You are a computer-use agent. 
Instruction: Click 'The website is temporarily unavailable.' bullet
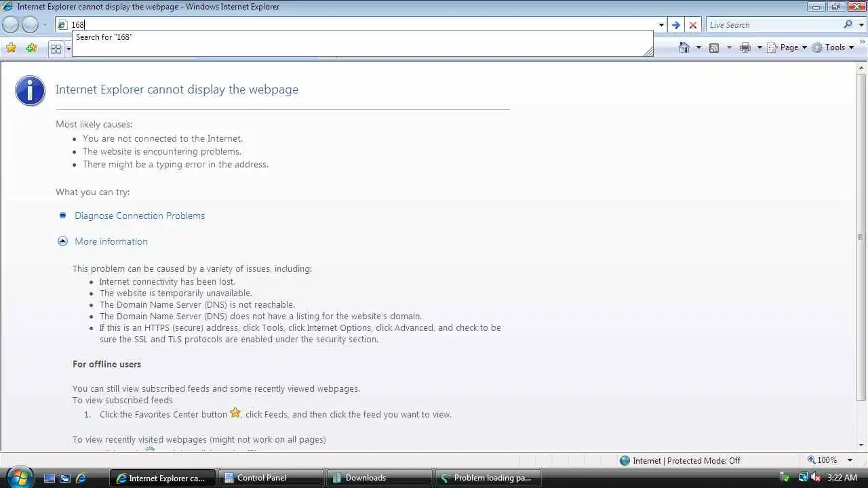176,293
